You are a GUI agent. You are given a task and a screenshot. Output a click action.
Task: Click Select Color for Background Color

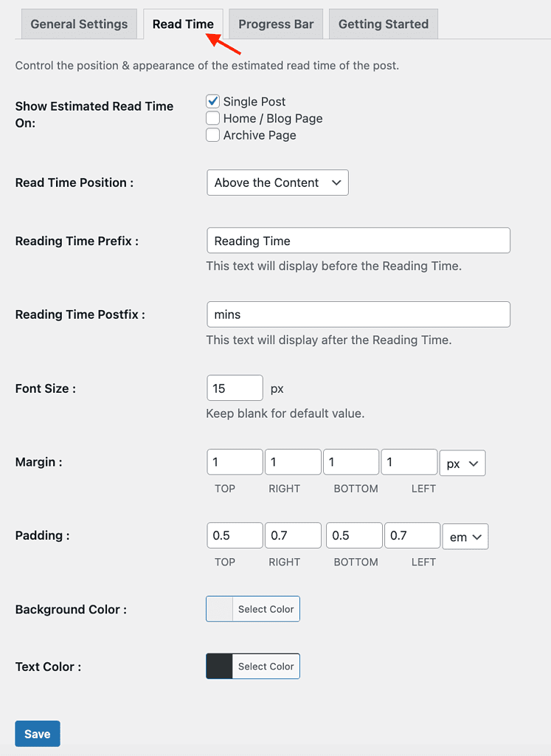click(266, 608)
